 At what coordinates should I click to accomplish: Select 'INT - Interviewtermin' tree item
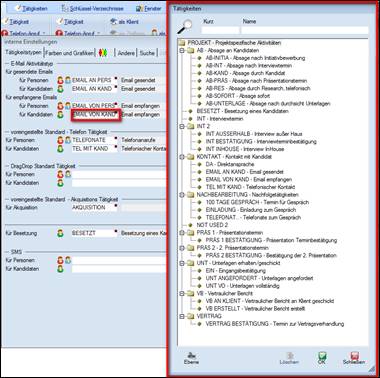point(220,119)
